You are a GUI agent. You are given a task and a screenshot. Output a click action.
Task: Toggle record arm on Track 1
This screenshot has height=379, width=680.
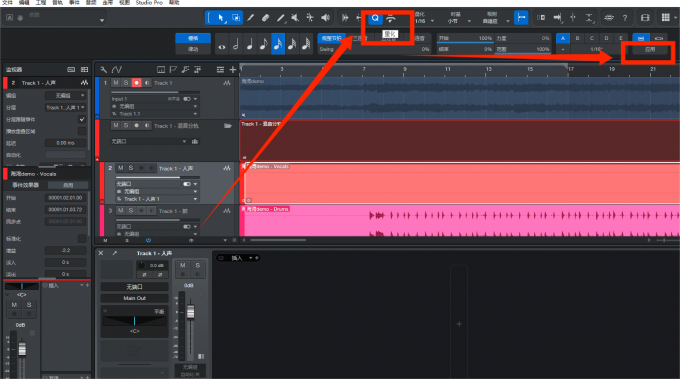(x=137, y=82)
